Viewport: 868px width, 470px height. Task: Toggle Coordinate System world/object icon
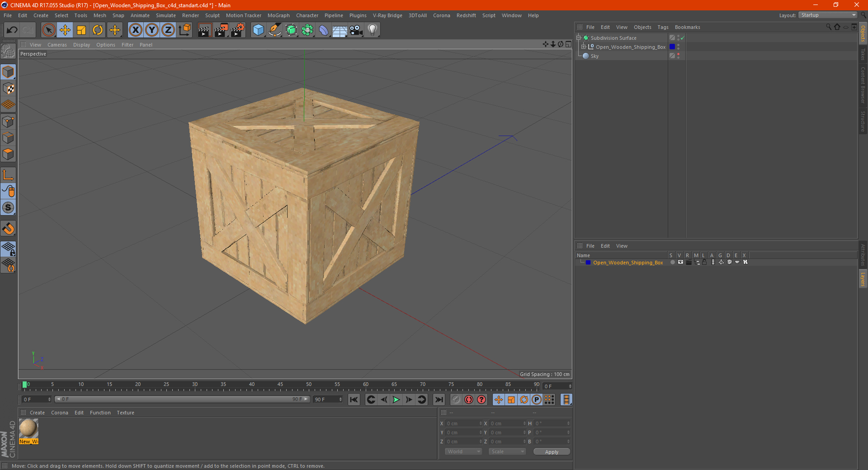tap(185, 30)
